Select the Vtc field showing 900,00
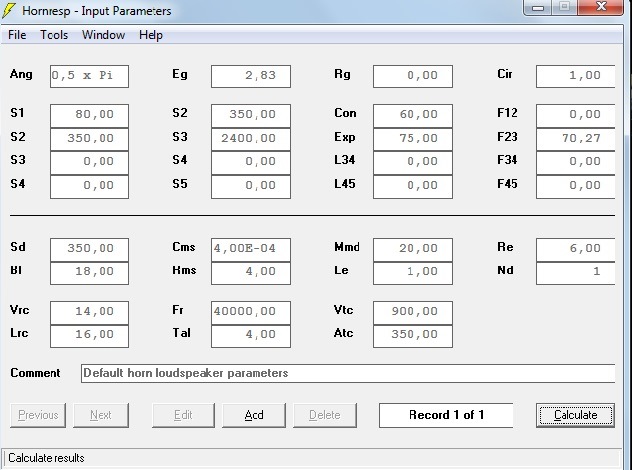 coord(413,313)
